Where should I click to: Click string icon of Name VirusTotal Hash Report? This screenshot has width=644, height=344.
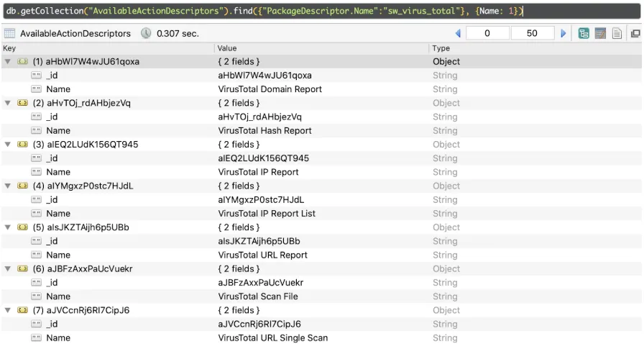(x=36, y=130)
